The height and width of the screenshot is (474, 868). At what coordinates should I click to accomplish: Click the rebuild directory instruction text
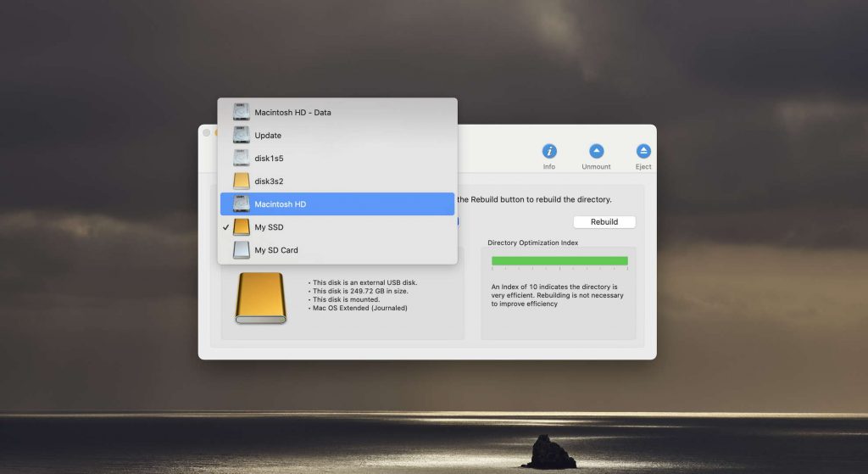coord(534,199)
